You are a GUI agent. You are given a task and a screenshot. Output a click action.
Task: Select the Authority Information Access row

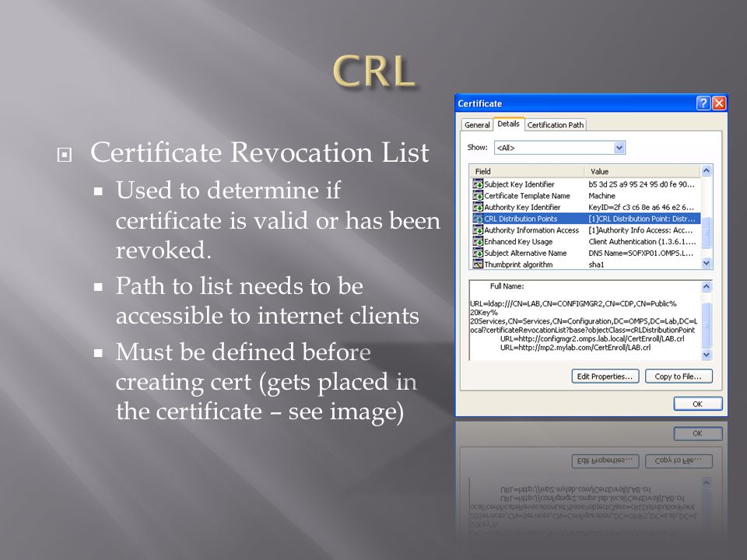pos(586,230)
